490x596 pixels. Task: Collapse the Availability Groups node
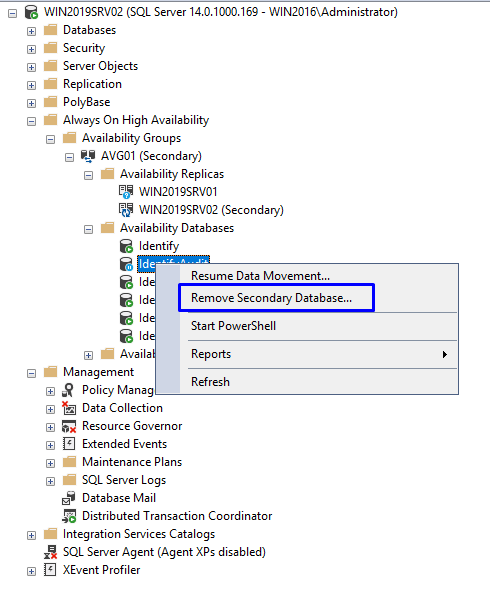click(51, 139)
